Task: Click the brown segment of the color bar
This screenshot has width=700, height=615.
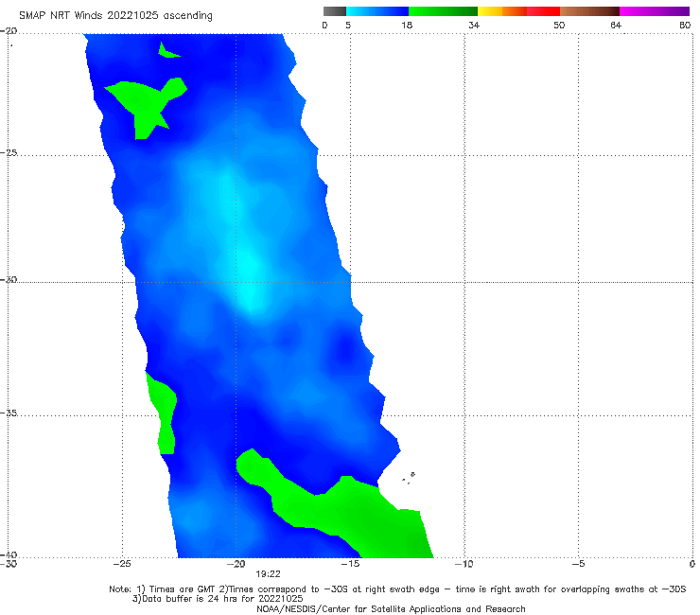Action: click(x=589, y=11)
